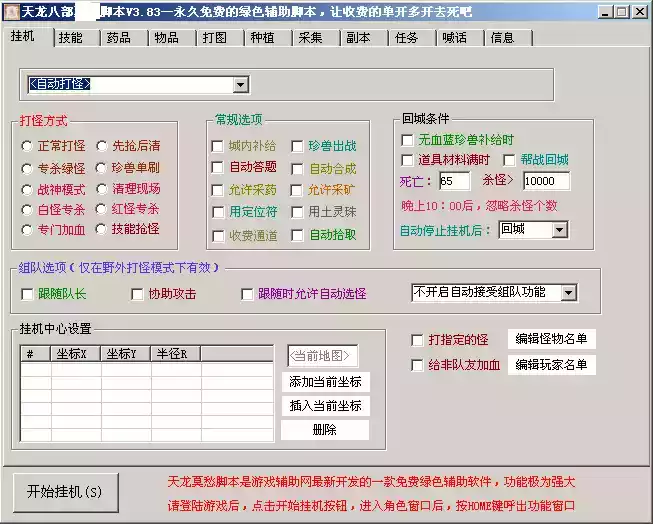Enable 跟随队长 checkbox
Image resolution: width=653 pixels, height=524 pixels.
coord(27,294)
